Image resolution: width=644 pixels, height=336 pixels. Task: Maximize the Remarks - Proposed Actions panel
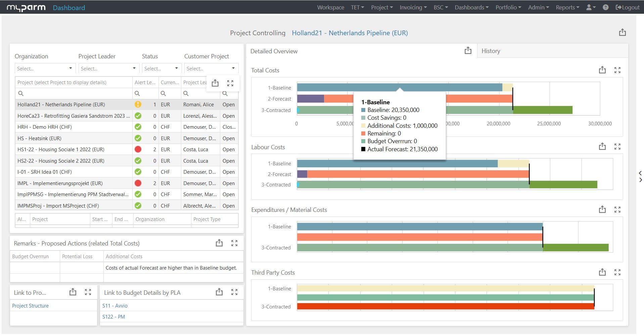(x=234, y=243)
